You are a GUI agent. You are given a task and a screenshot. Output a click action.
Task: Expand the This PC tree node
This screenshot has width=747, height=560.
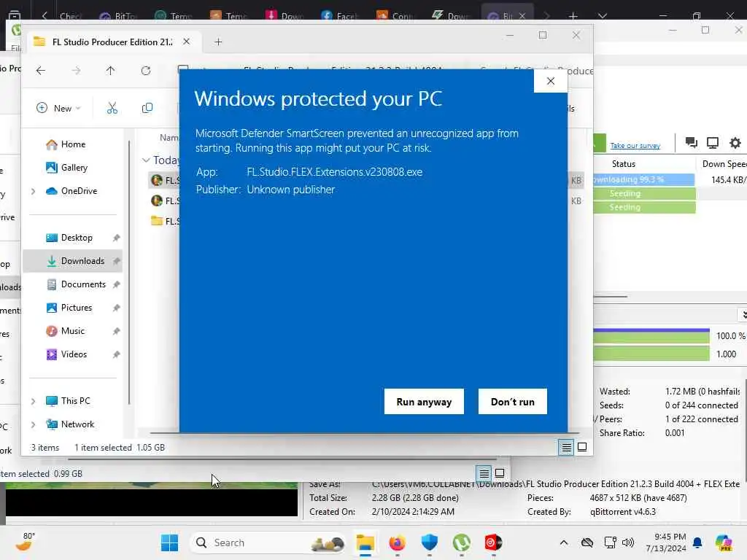coord(33,402)
